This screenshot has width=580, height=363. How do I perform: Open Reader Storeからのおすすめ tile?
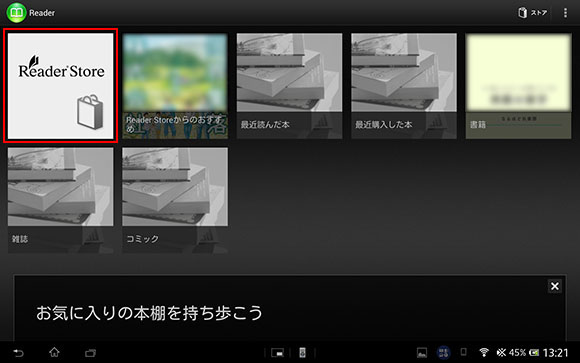[x=175, y=86]
